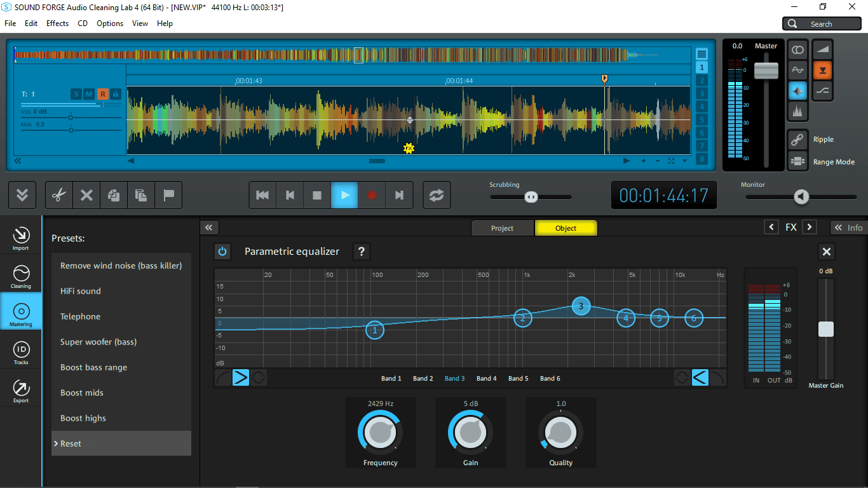Open the Import section in sidebar
The width and height of the screenshot is (868, 488).
21,238
